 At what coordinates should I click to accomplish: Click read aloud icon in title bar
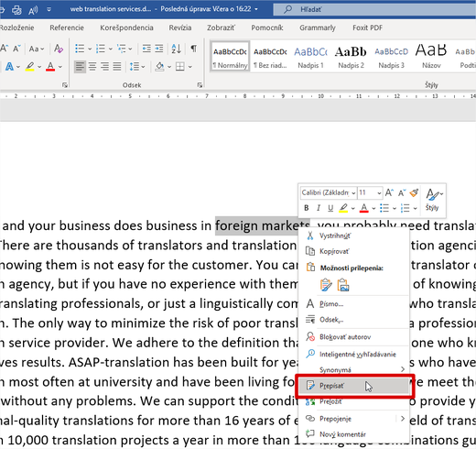(x=33, y=10)
